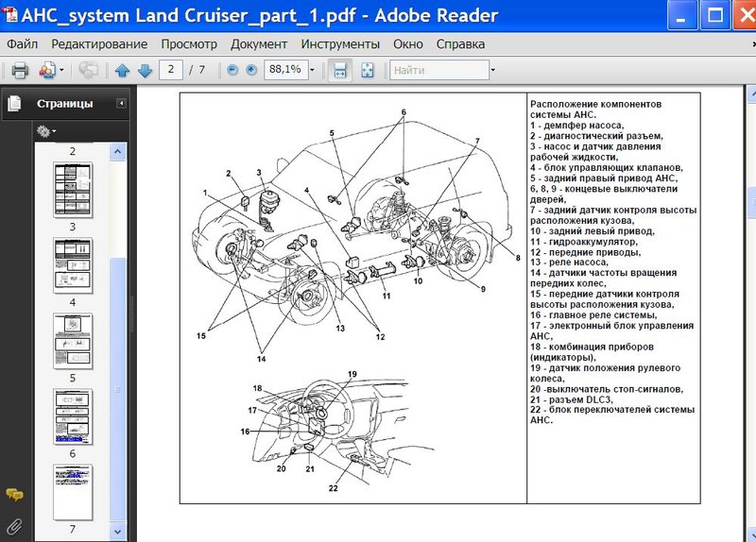Screen dimensions: 756x542
Task: Click the page number field showing 2
Action: pyautogui.click(x=171, y=70)
